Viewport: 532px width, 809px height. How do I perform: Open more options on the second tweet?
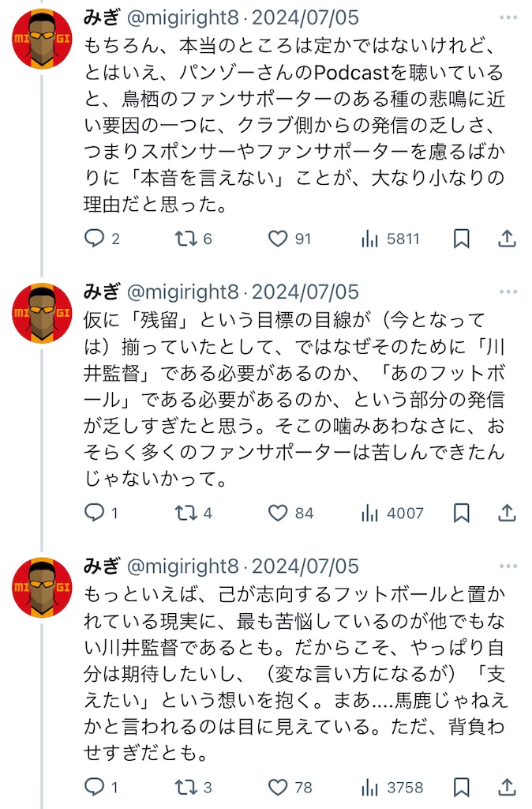pos(509,292)
